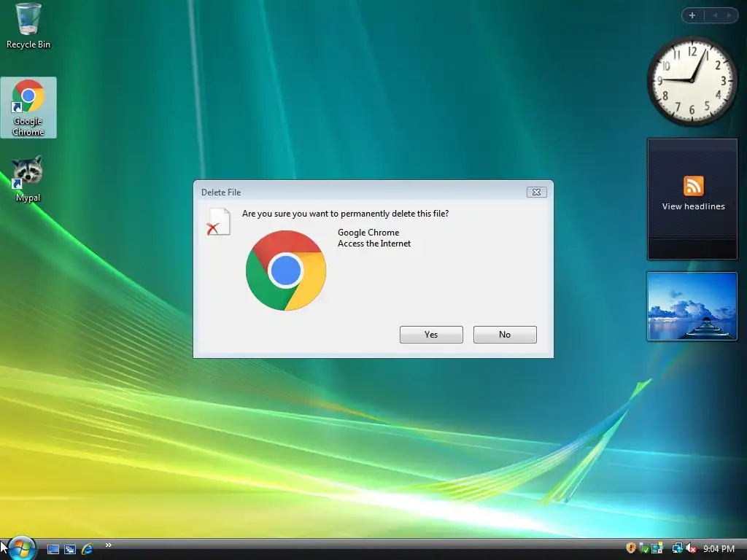
Task: Click the muted volume speaker icon
Action: tap(691, 548)
